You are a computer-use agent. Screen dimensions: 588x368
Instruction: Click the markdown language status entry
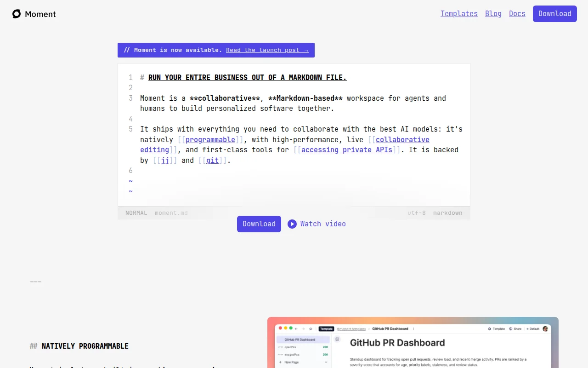click(448, 213)
